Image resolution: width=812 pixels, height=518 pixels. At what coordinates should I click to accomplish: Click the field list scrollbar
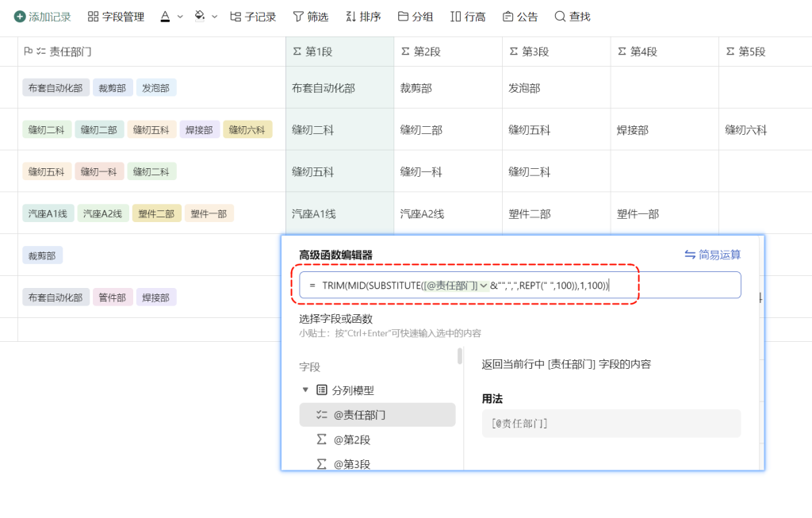[x=459, y=356]
